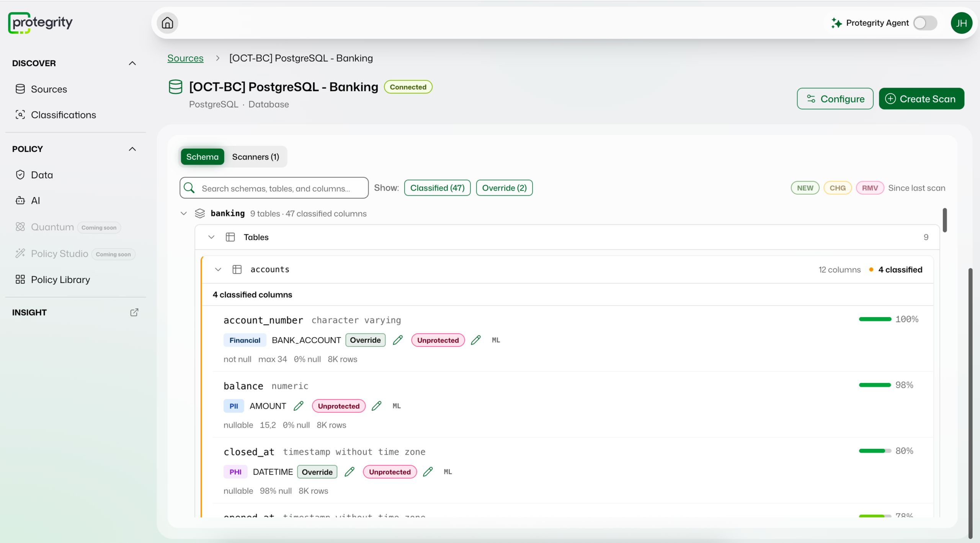Click the Create Scan button
Viewport: 980px width, 543px height.
click(921, 99)
